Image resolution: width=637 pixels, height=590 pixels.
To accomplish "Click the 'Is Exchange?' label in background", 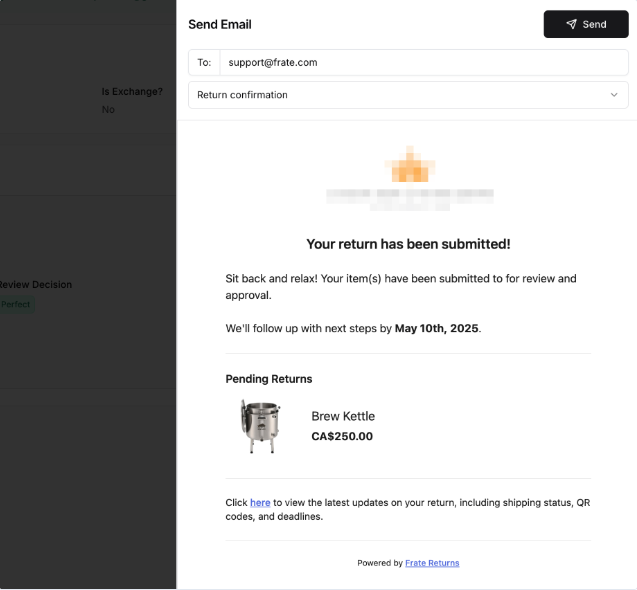I will 131,92.
